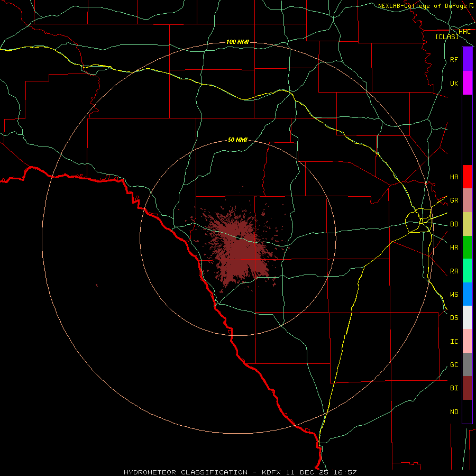Click the green HR legend swatch
The width and height of the screenshot is (476, 476).
[467, 248]
